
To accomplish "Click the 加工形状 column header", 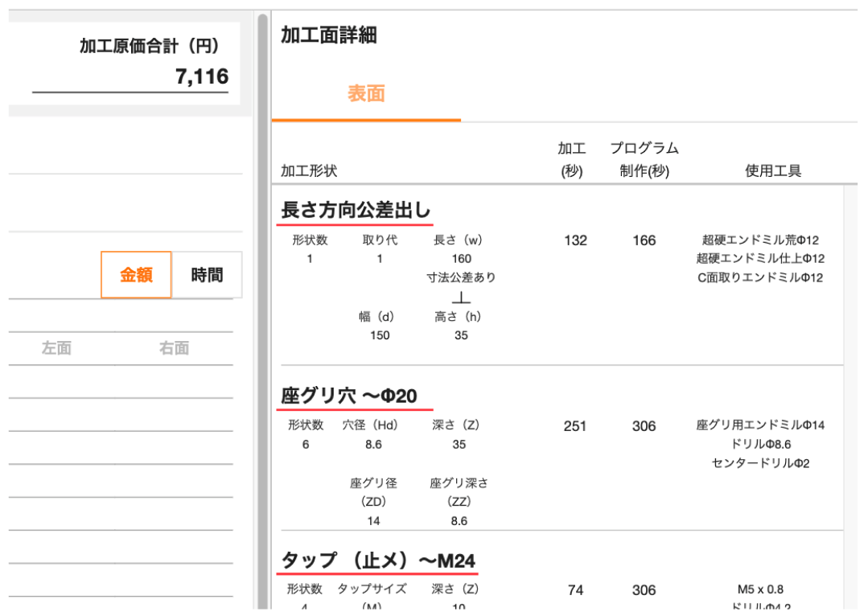I will [309, 171].
